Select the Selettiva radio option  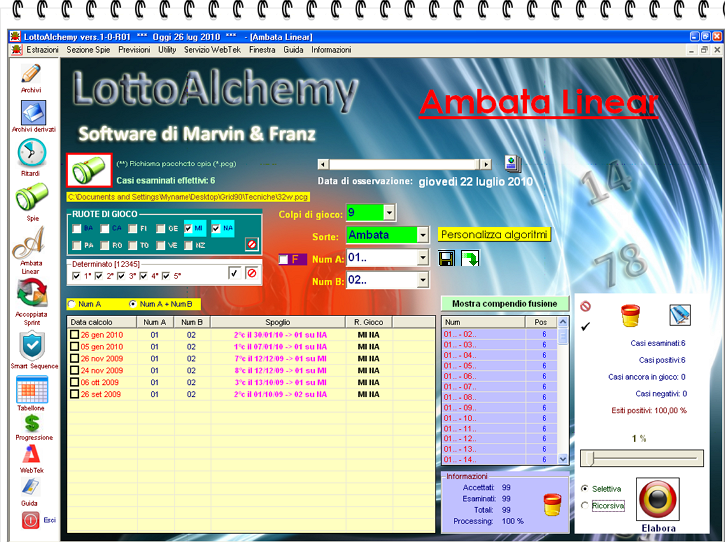tap(584, 489)
